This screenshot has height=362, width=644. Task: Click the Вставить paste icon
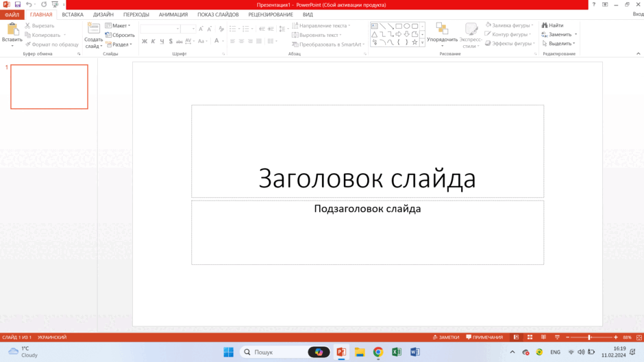coord(12,29)
